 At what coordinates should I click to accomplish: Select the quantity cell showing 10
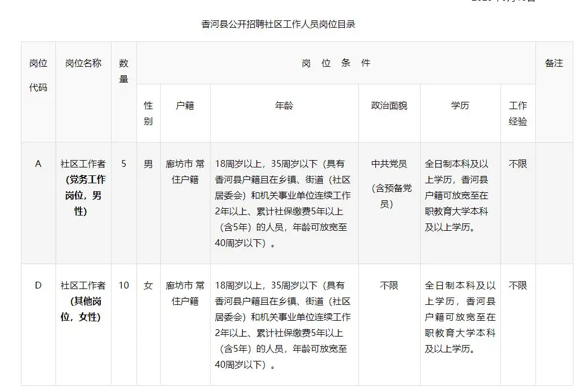point(123,286)
